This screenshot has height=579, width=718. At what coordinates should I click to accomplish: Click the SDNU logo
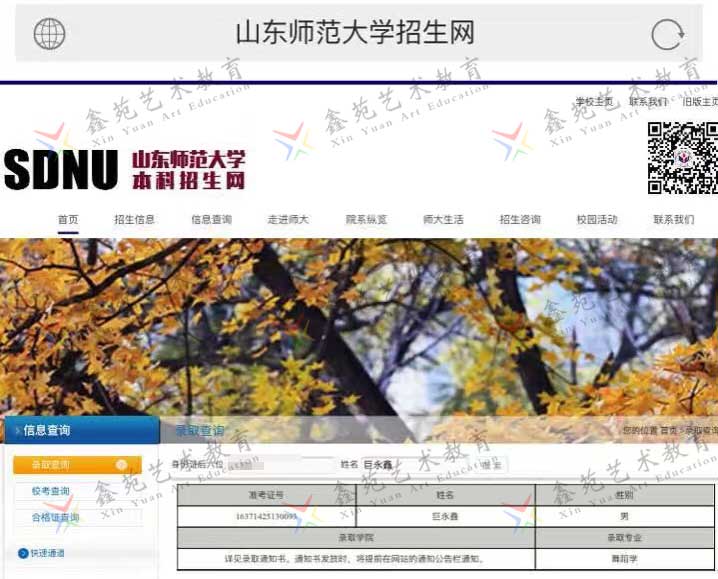click(x=61, y=170)
